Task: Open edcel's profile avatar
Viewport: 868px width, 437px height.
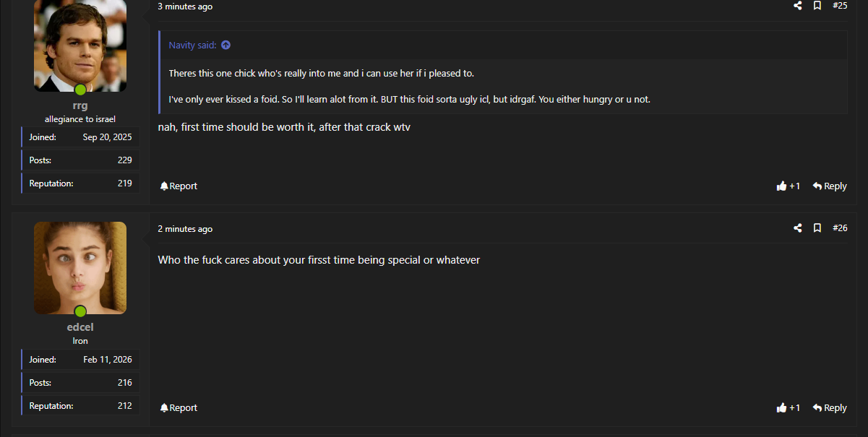Action: [x=80, y=268]
